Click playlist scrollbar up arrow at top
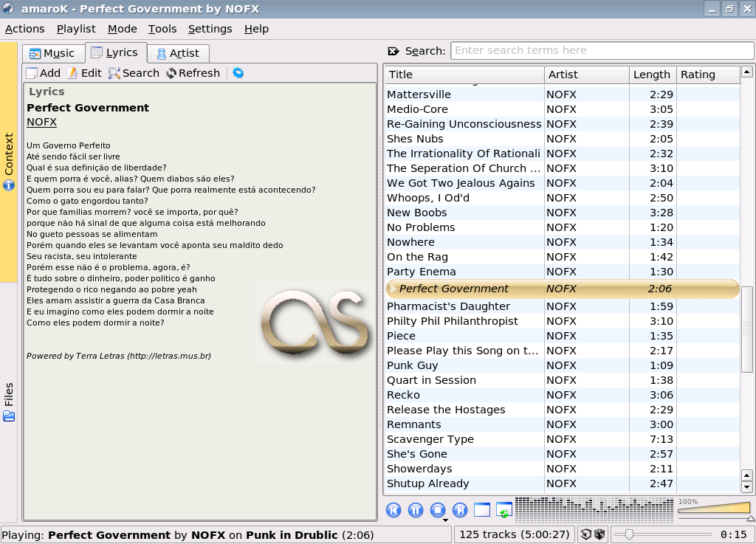Image resolution: width=756 pixels, height=544 pixels. 747,72
